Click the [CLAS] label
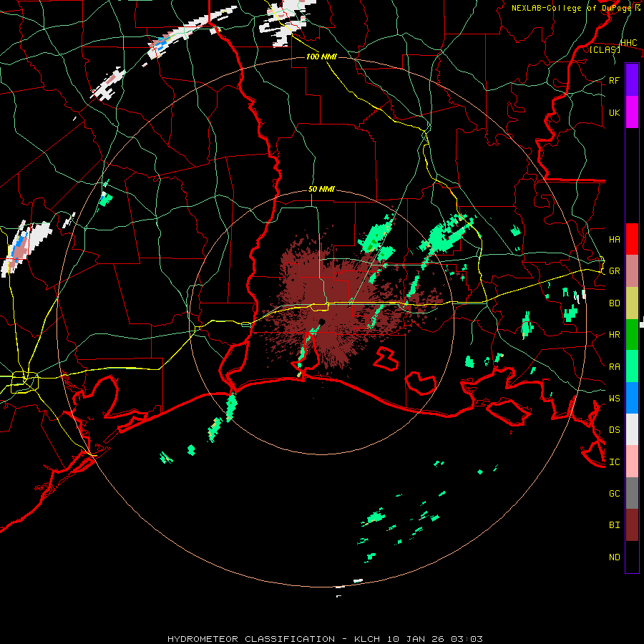 pyautogui.click(x=605, y=49)
